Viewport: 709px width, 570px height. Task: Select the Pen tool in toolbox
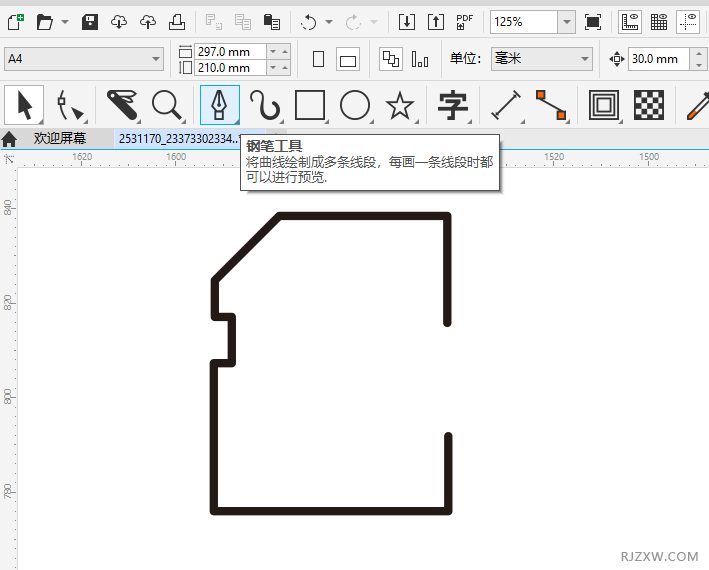(219, 104)
